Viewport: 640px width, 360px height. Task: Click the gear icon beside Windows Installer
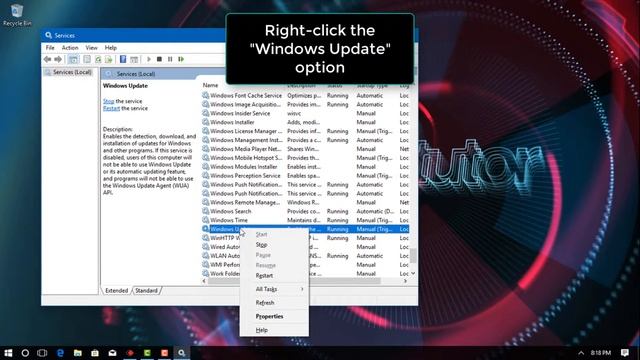[206, 122]
